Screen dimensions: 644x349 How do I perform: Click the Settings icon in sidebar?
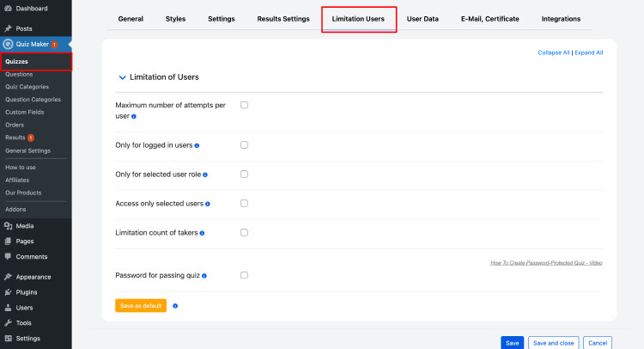[x=8, y=339]
